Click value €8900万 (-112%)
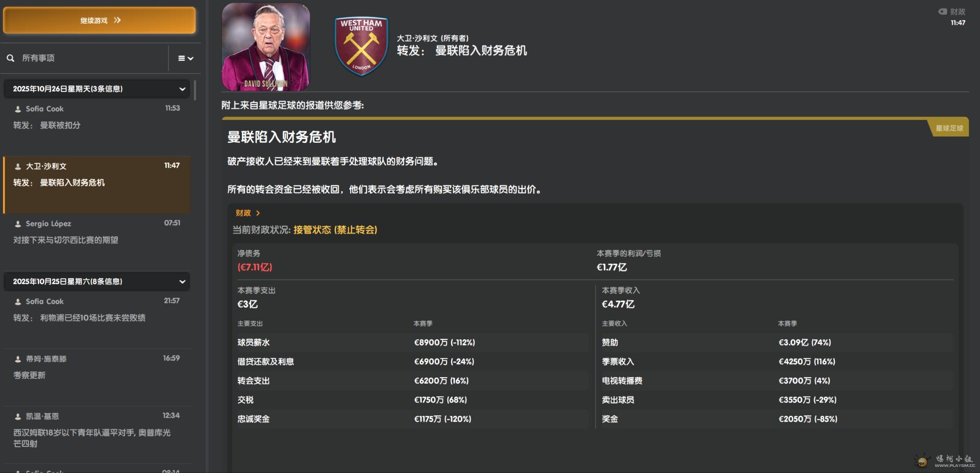The image size is (980, 473). click(445, 342)
